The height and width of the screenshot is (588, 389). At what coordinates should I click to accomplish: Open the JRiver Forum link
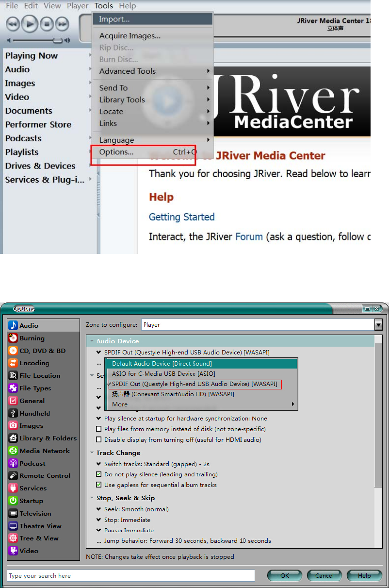tap(249, 237)
